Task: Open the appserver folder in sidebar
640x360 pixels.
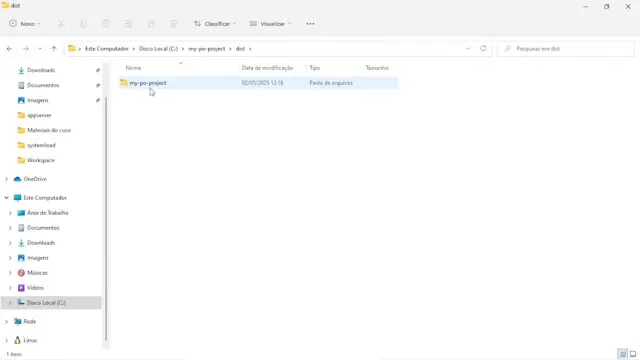Action: [39, 116]
